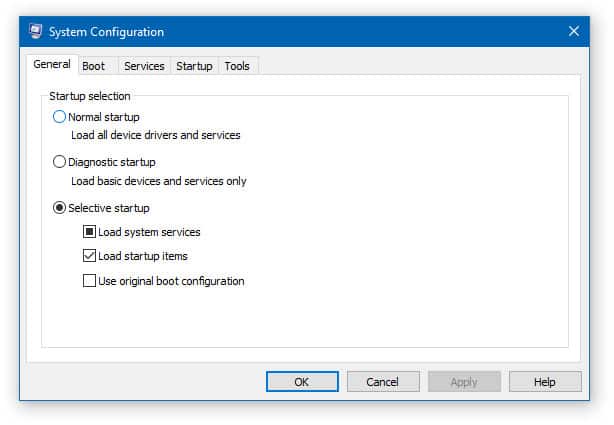Click the Cancel button
This screenshot has width=614, height=425.
coord(383,382)
